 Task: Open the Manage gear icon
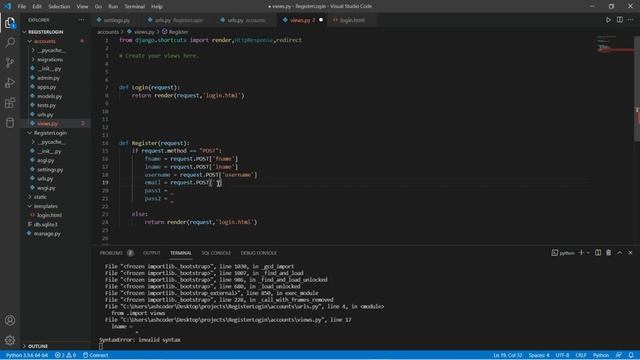point(10,340)
